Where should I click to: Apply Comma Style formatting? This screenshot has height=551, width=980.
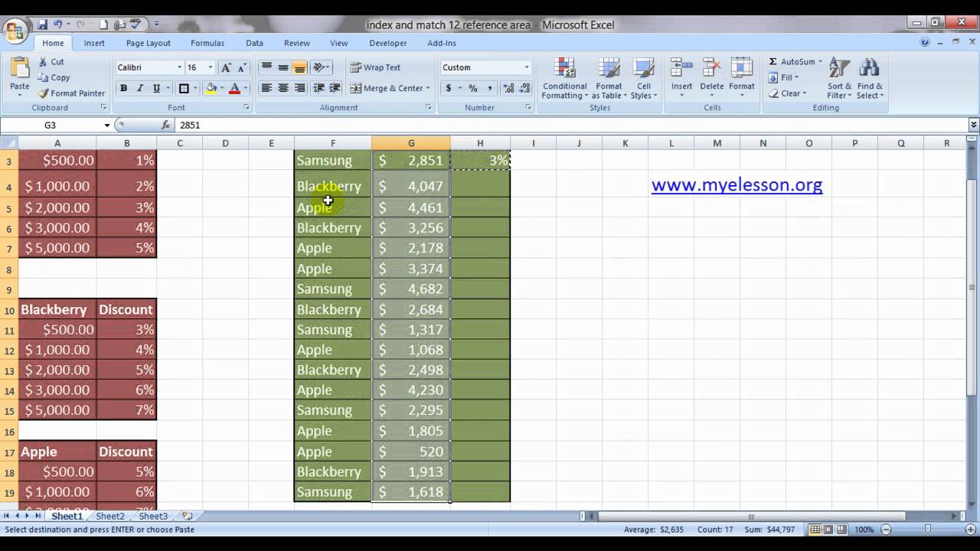[489, 88]
